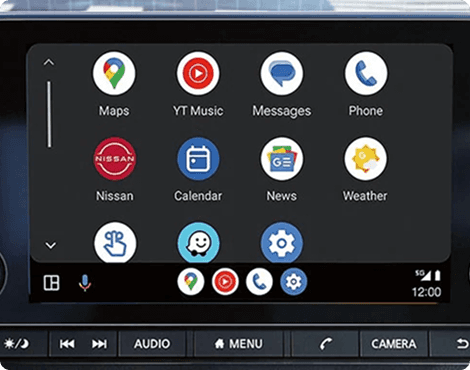Select the back arrow hardware button
Screen dimensions: 470x370
pos(462,344)
